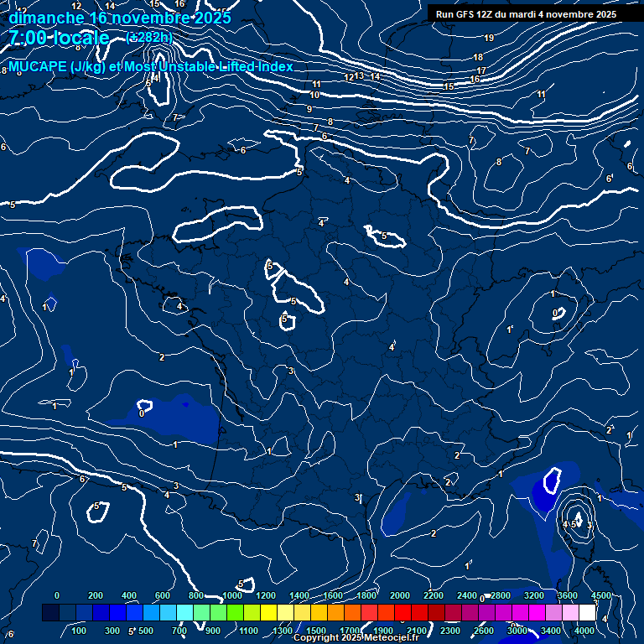Click the '2000' legend value
The image size is (644, 644).
[x=400, y=595]
